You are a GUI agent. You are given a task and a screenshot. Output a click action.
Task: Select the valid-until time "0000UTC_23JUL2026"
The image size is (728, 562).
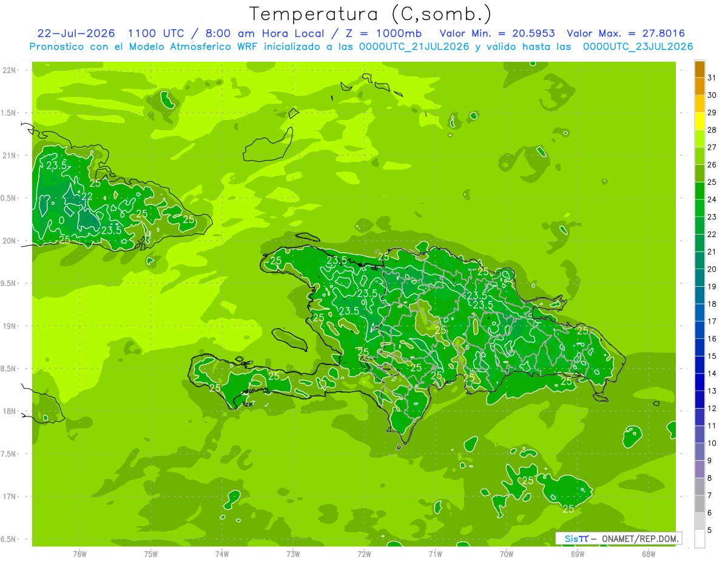point(638,47)
